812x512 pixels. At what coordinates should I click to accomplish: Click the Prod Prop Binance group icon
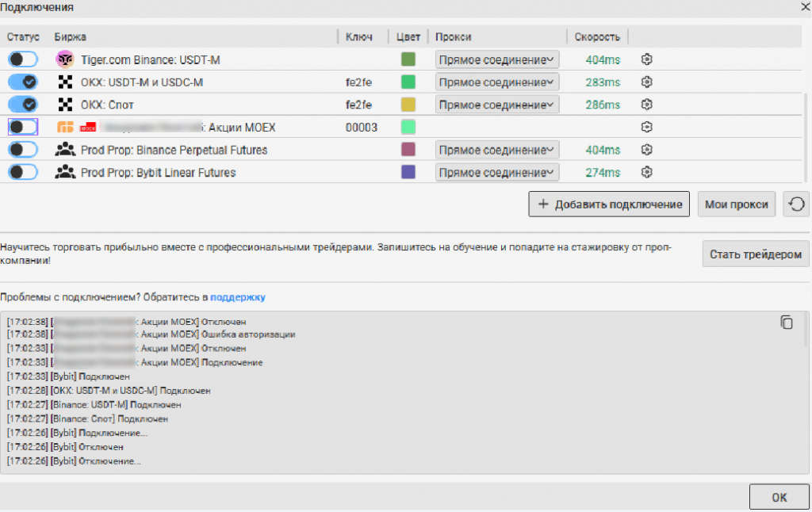click(65, 150)
